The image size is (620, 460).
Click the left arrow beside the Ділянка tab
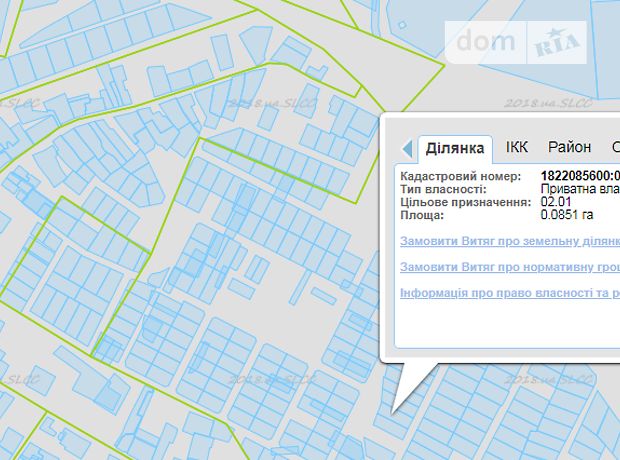click(406, 149)
